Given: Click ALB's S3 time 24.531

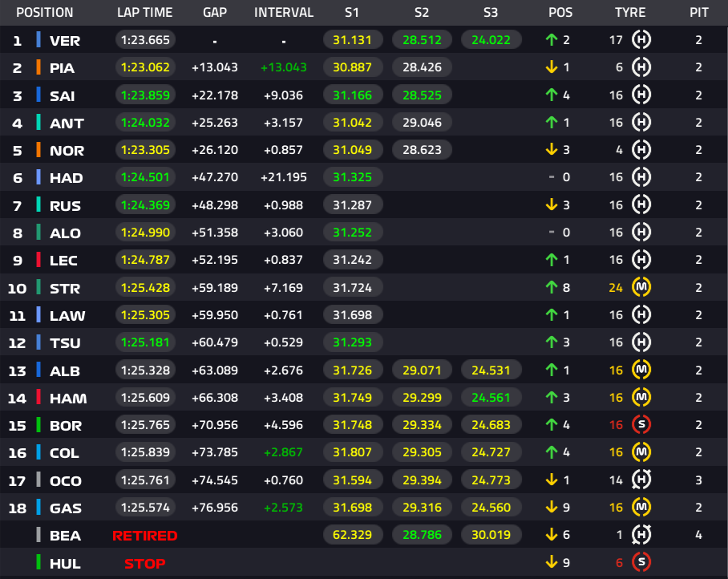Looking at the screenshot, I should click(x=491, y=370).
